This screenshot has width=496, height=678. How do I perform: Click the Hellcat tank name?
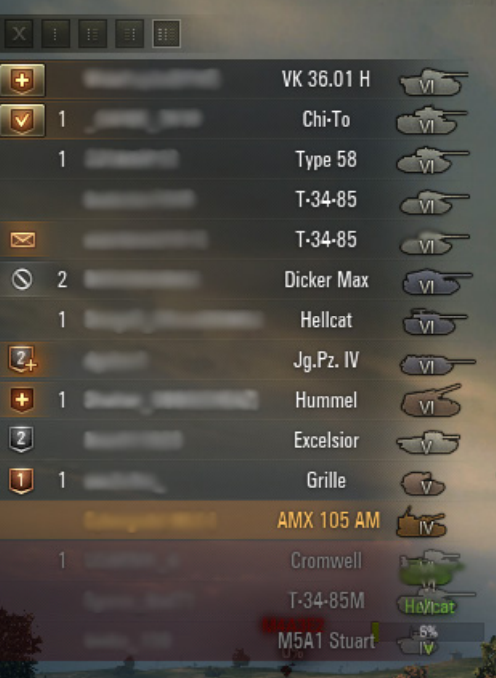coord(326,320)
